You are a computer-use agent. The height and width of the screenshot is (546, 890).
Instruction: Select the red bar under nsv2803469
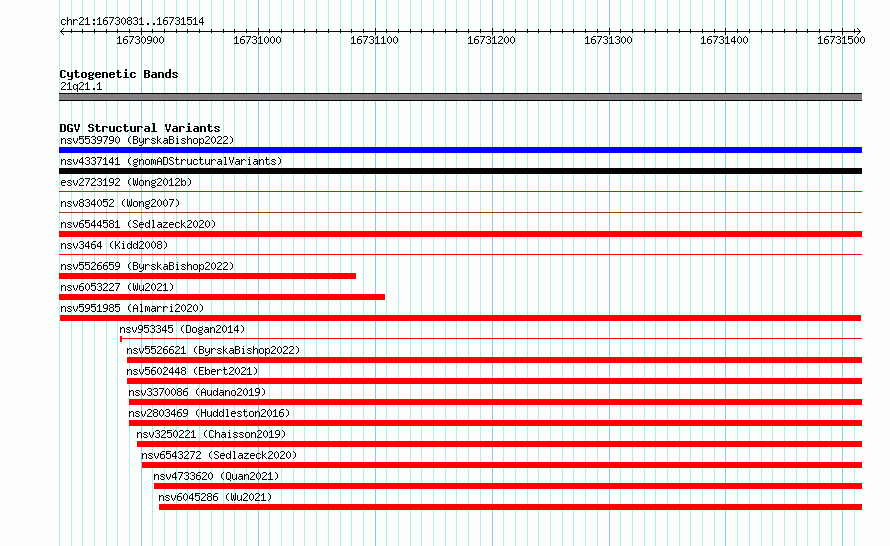point(496,423)
